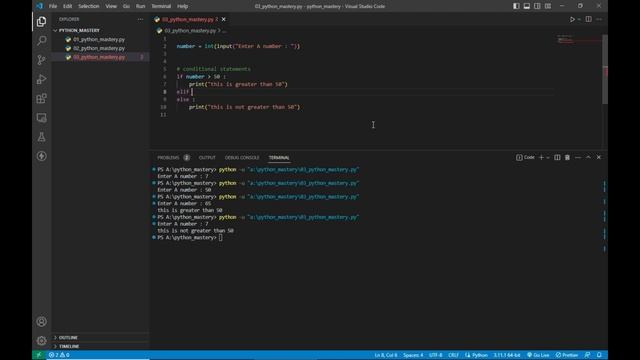Screen dimensions: 640x360
Task: Run the Python file with play icon
Action: click(572, 19)
